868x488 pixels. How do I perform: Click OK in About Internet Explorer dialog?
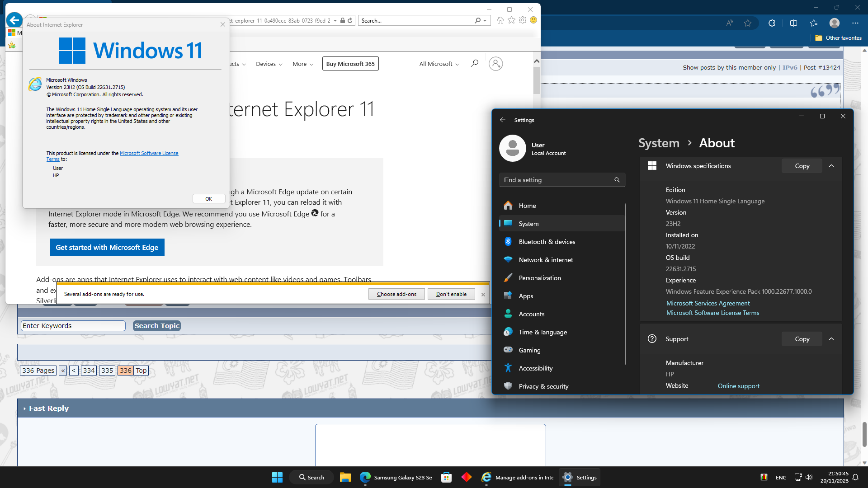[x=208, y=199]
